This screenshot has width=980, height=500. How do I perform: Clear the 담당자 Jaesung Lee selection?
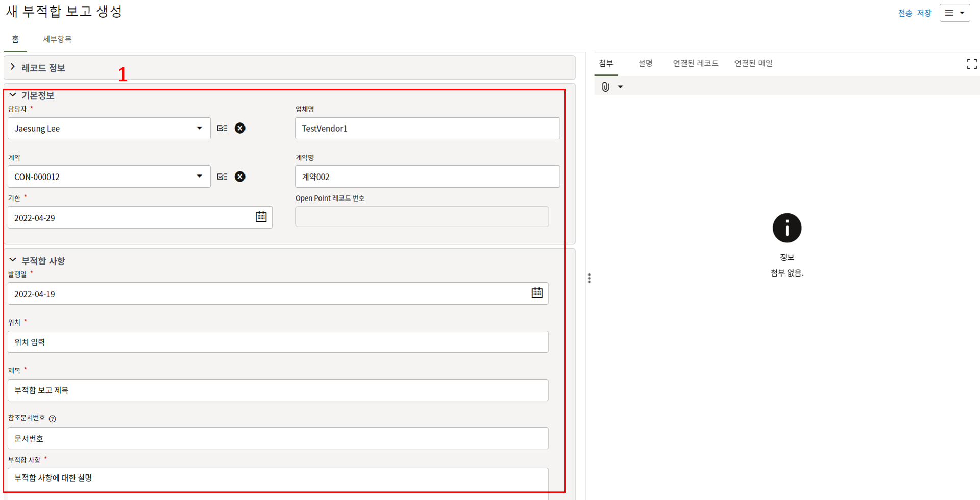pos(240,128)
